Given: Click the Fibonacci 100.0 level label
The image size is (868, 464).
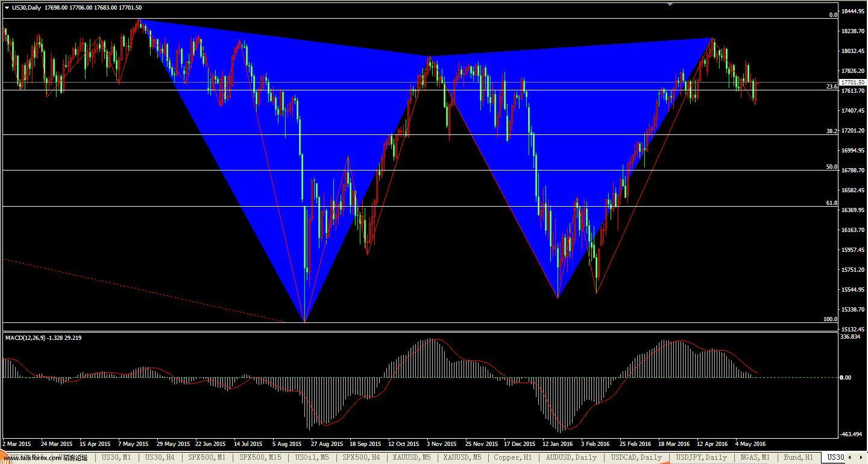Looking at the screenshot, I should click(x=830, y=319).
